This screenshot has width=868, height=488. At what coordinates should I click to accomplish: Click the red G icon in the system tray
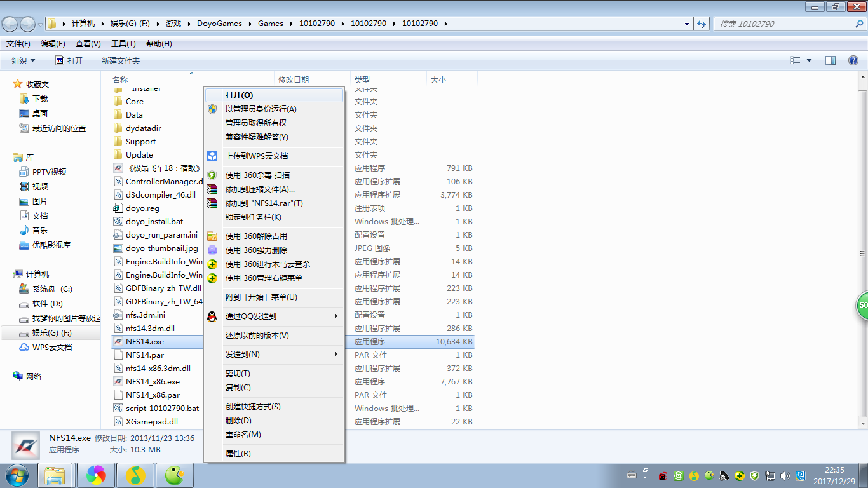click(x=663, y=475)
